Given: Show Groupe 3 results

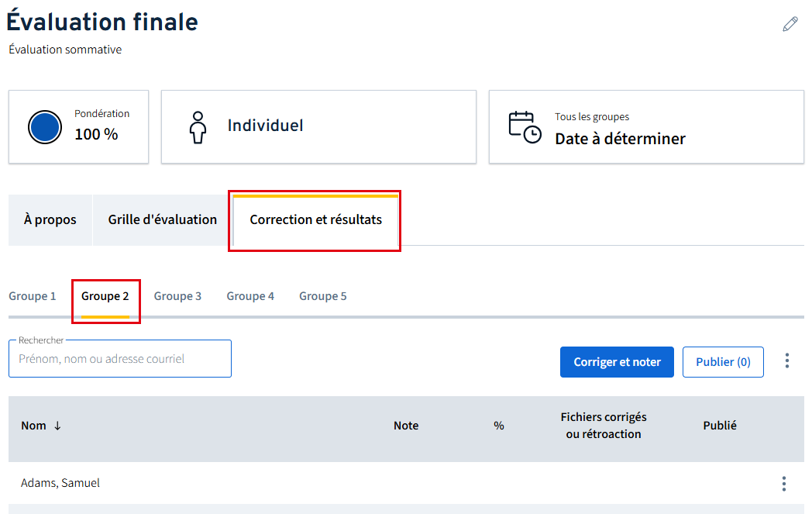Looking at the screenshot, I should point(177,296).
